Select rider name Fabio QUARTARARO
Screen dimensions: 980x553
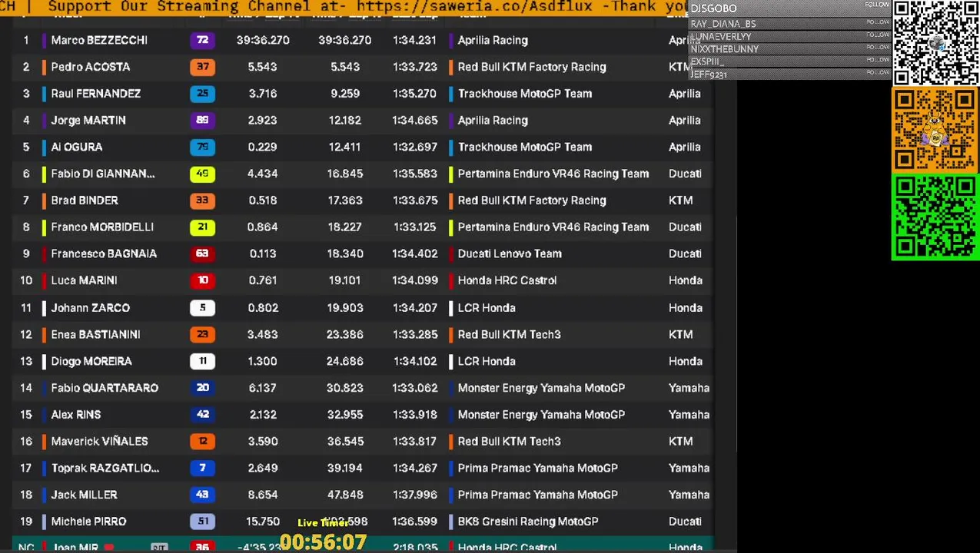point(105,388)
